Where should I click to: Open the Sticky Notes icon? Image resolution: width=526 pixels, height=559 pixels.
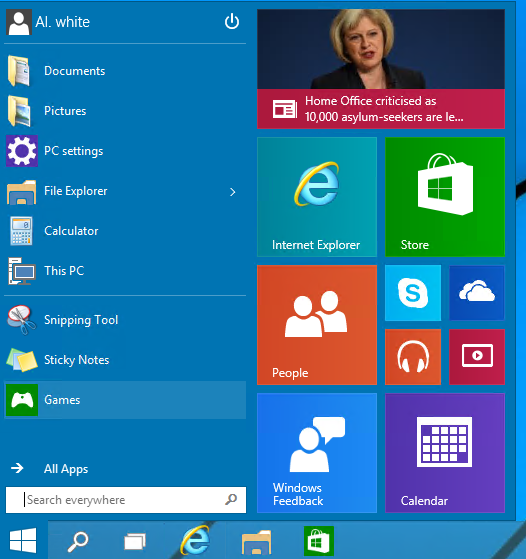click(x=22, y=360)
